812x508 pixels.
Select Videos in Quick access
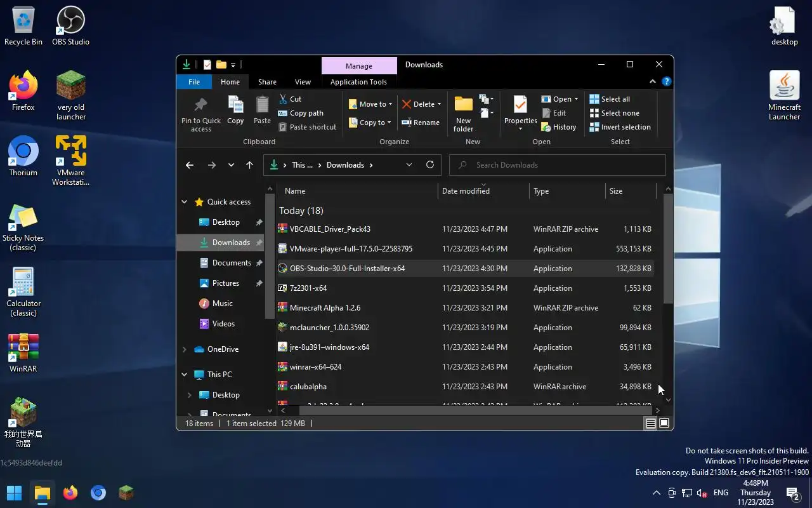[x=223, y=324]
